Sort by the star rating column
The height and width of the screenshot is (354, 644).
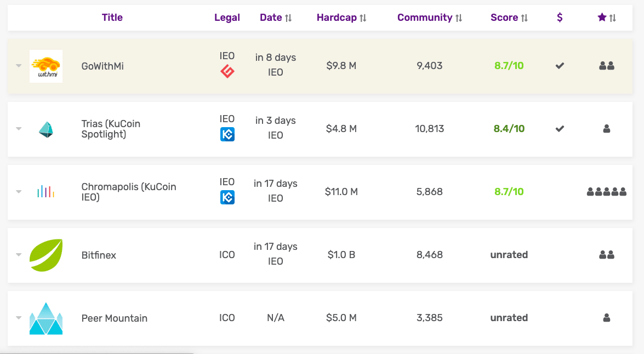607,18
